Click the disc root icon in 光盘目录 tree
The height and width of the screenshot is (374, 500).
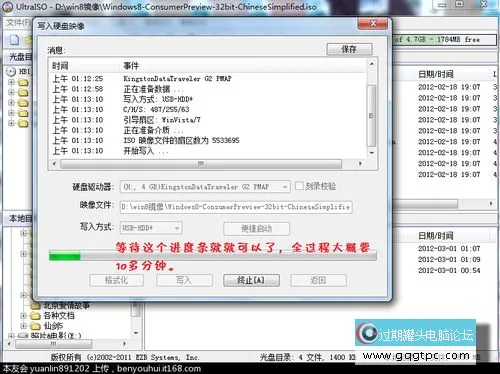point(11,71)
